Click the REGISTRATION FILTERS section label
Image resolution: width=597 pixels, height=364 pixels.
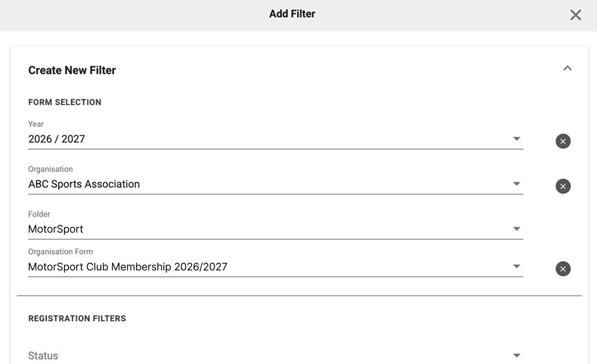pyautogui.click(x=77, y=319)
